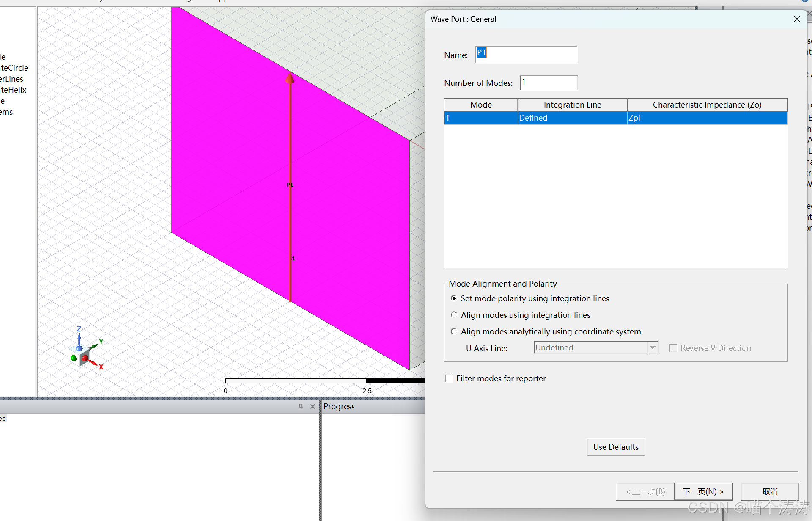The image size is (812, 521).
Task: Go to next page with 下一页(N)
Action: pyautogui.click(x=703, y=491)
